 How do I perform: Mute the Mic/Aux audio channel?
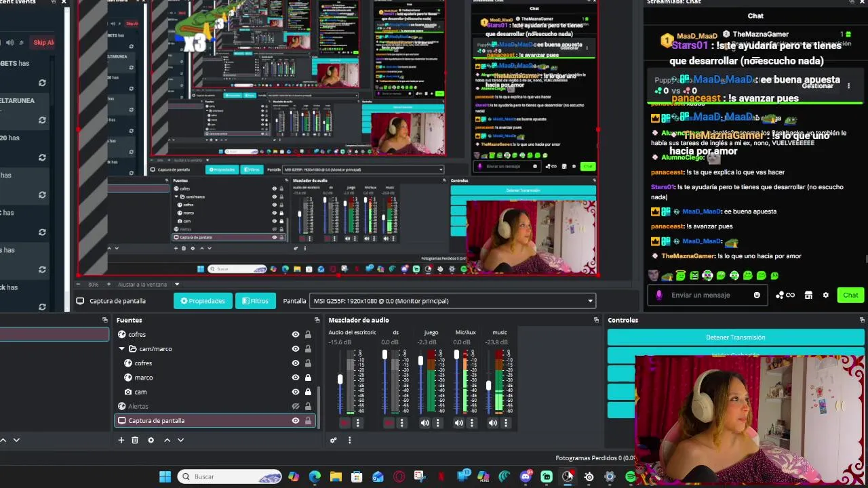(458, 423)
